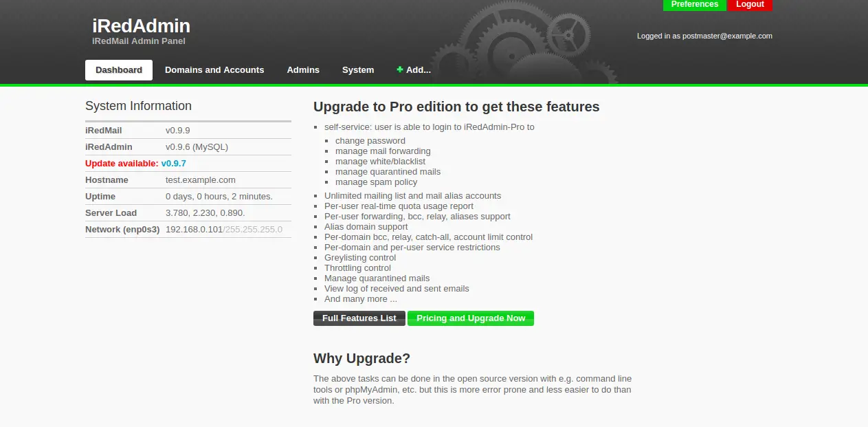Open Preferences in the header
The width and height of the screenshot is (868, 427).
(x=695, y=5)
